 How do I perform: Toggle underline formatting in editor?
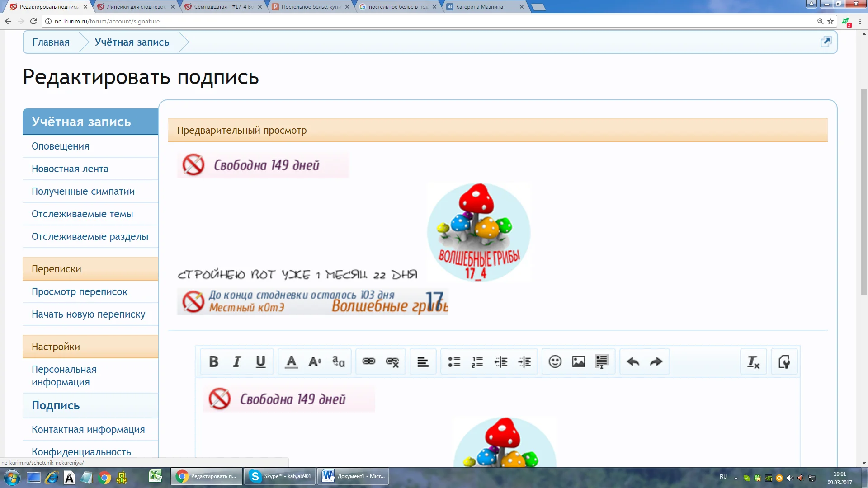[260, 362]
